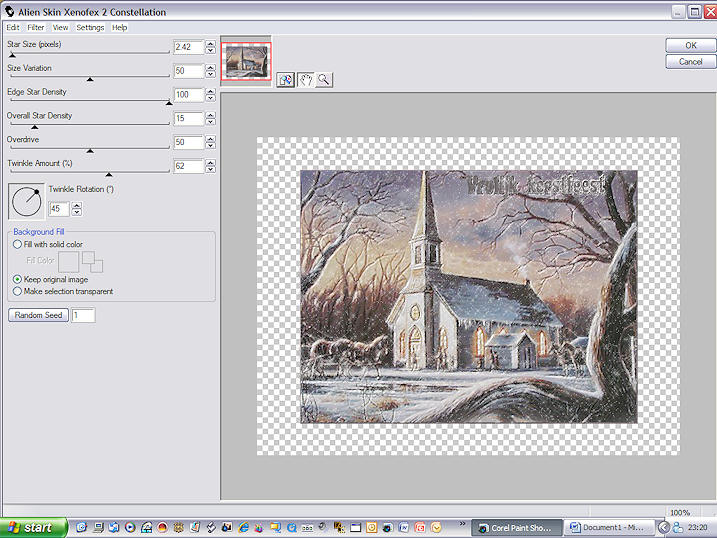Click the Edge Star Density value field

point(189,95)
